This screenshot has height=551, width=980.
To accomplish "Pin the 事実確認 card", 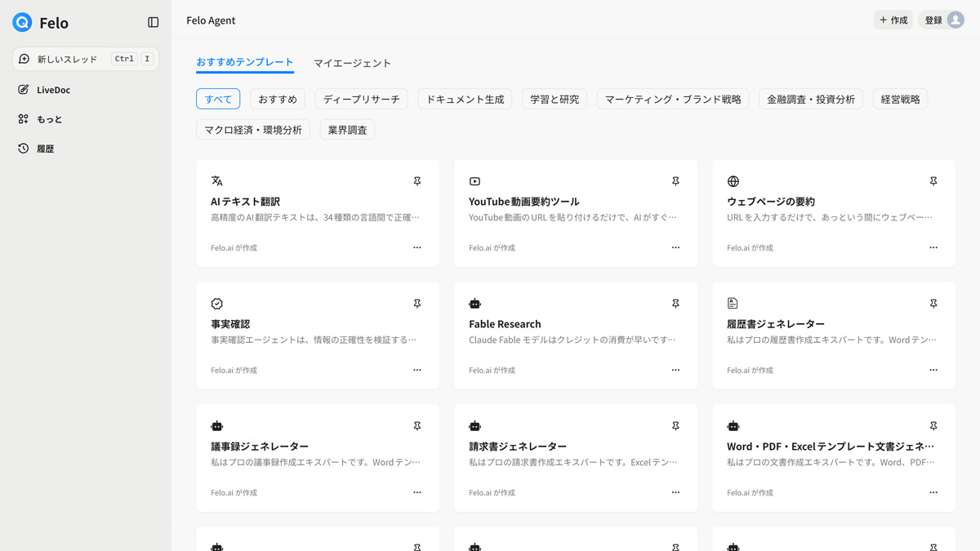I will 417,304.
